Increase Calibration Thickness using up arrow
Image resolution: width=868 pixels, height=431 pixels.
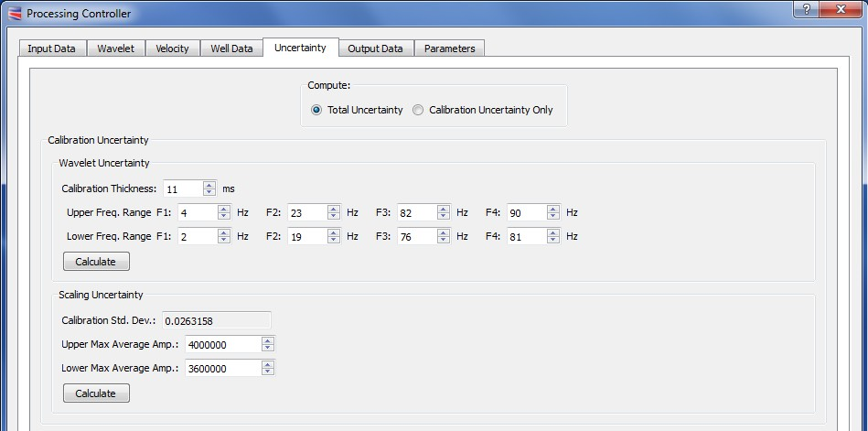click(209, 185)
